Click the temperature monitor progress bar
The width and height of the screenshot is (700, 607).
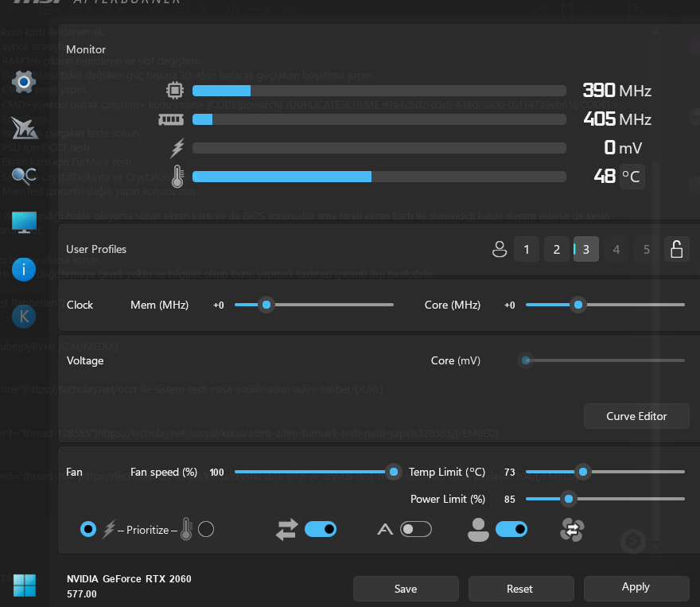click(x=379, y=177)
